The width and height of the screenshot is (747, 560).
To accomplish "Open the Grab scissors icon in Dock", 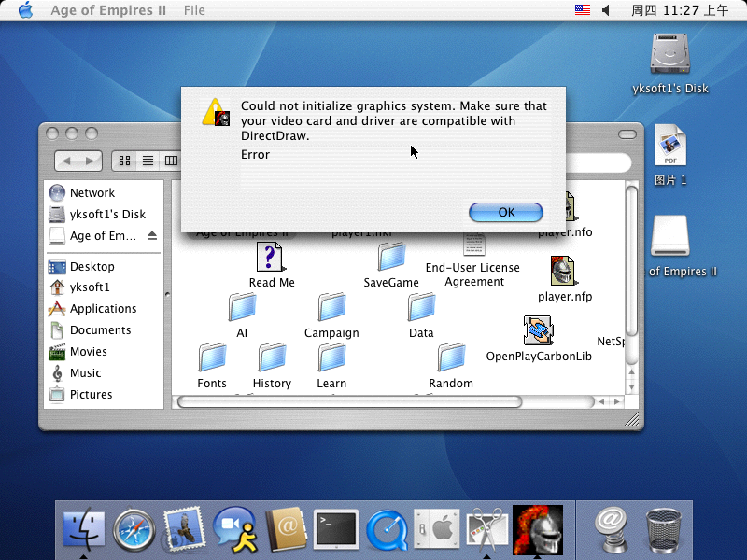I will (x=486, y=529).
